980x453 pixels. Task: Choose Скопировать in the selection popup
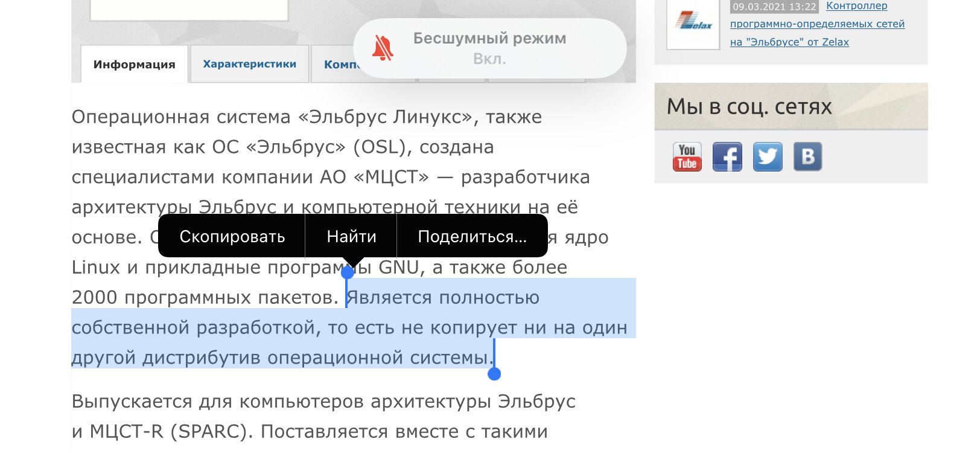pos(232,236)
